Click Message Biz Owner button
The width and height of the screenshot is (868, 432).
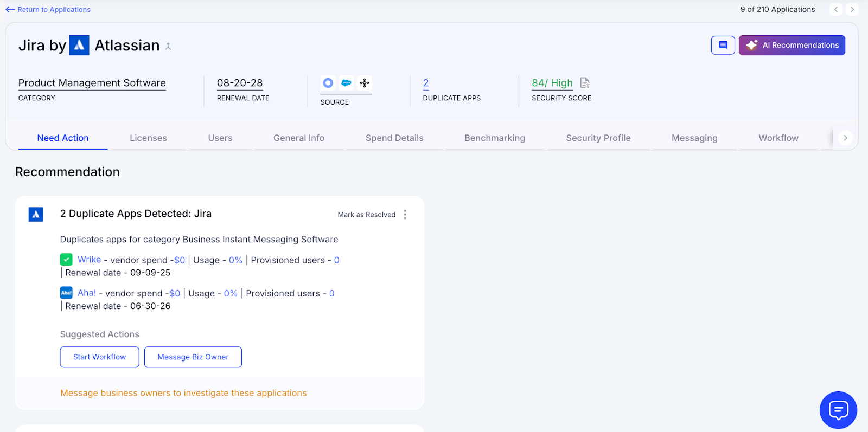pos(193,357)
